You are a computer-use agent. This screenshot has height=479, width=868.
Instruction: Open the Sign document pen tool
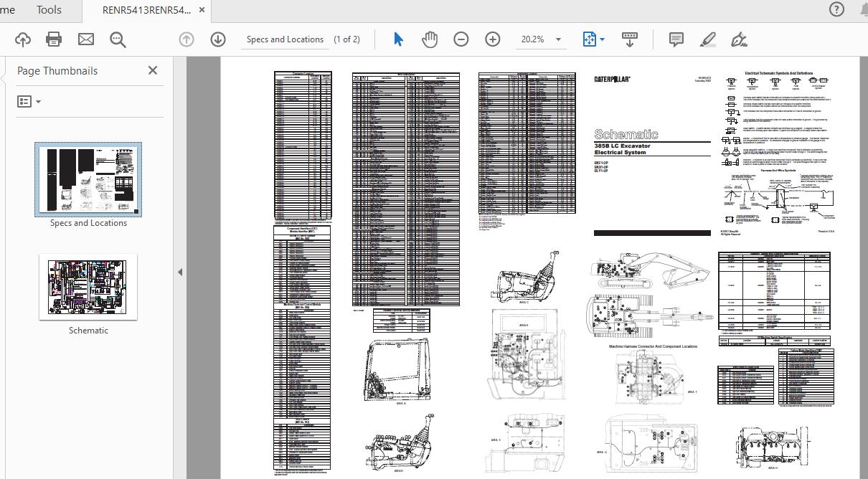click(739, 39)
